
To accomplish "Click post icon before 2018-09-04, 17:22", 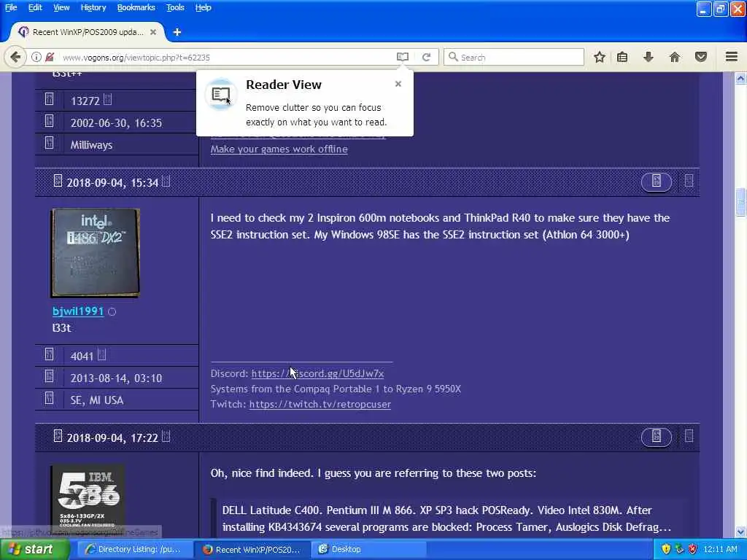I will pos(58,436).
